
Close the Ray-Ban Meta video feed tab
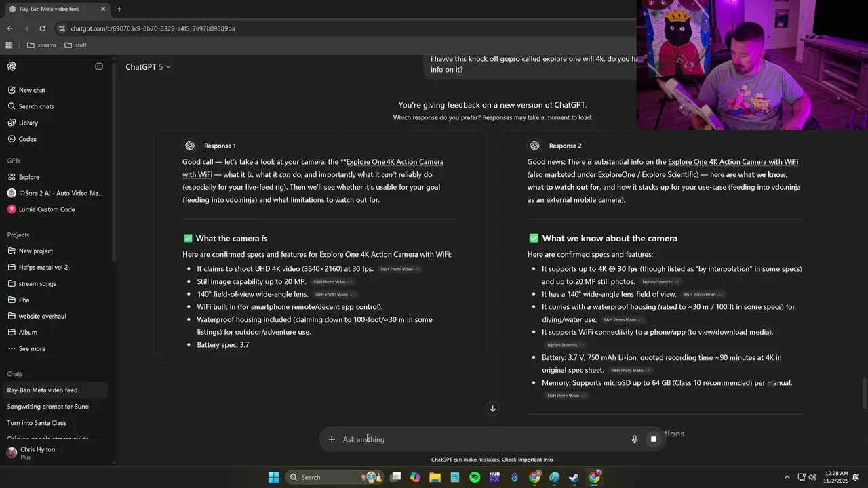tap(103, 9)
